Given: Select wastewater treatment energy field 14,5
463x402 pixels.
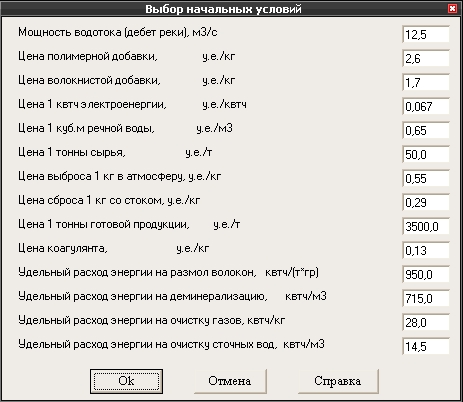Looking at the screenshot, I should tap(426, 346).
